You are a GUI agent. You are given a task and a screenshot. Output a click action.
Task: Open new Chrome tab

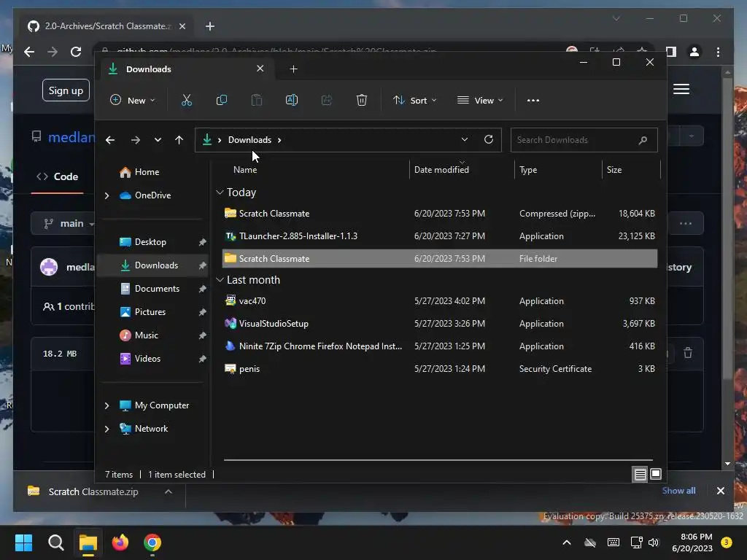pyautogui.click(x=210, y=26)
